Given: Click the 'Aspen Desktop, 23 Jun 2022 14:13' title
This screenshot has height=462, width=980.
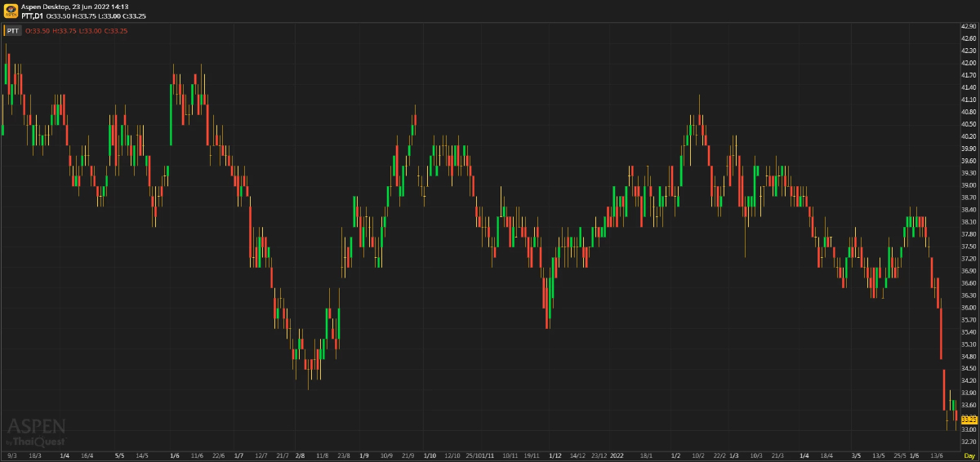Looking at the screenshot, I should 75,7.
